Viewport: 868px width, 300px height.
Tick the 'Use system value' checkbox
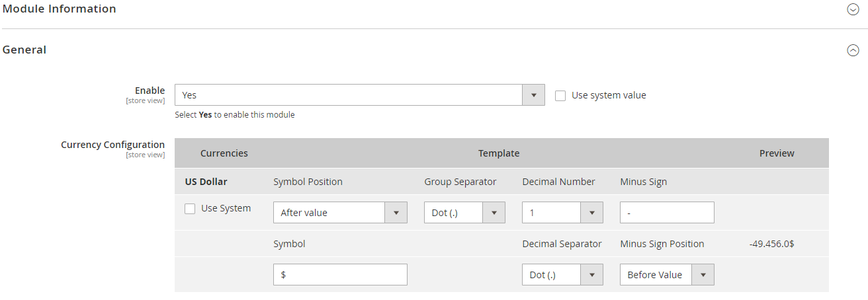(x=560, y=96)
